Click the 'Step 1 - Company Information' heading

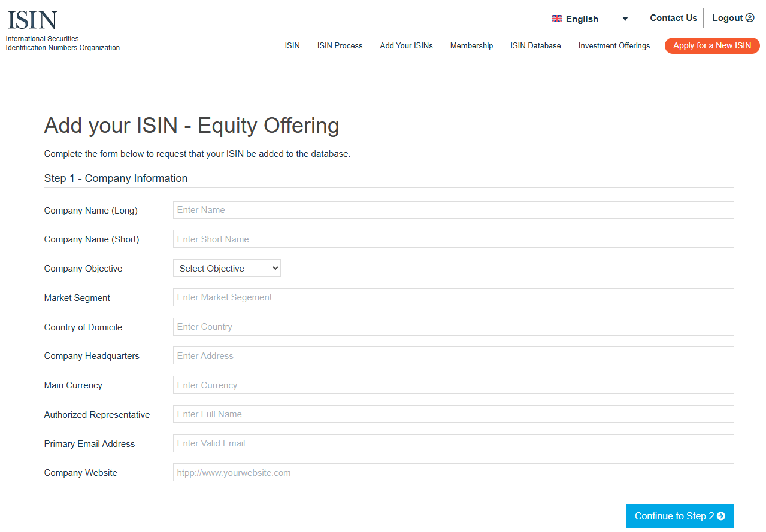click(116, 178)
